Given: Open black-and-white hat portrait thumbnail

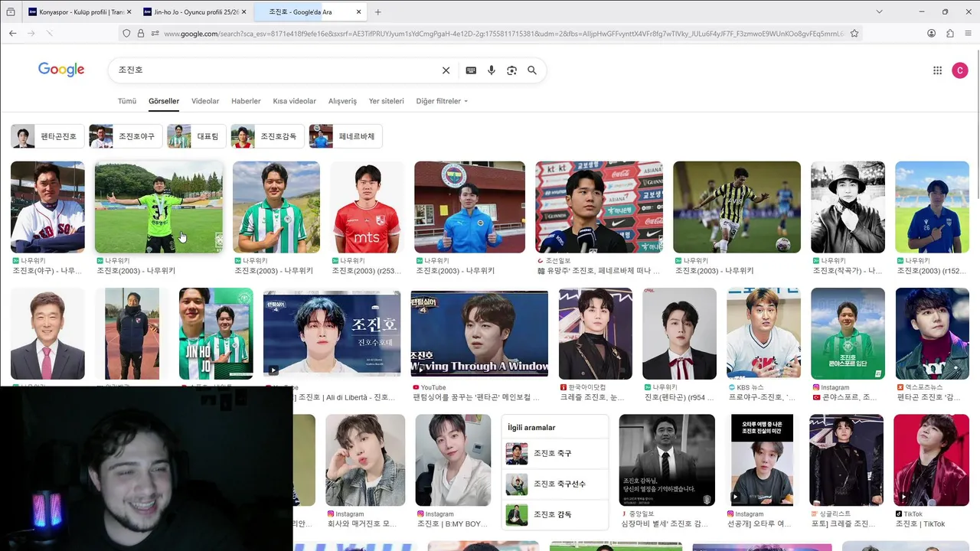Looking at the screenshot, I should [x=848, y=207].
